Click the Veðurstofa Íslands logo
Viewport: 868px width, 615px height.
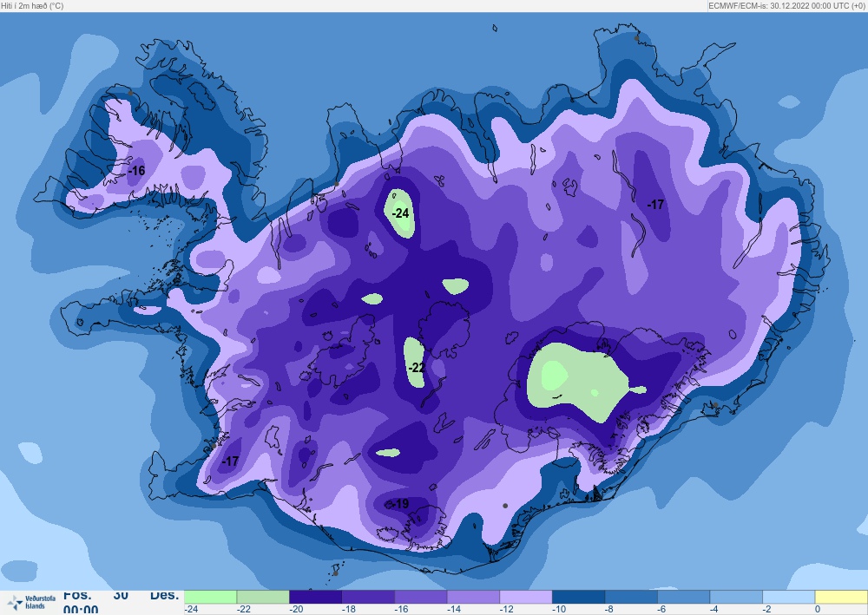click(x=32, y=602)
